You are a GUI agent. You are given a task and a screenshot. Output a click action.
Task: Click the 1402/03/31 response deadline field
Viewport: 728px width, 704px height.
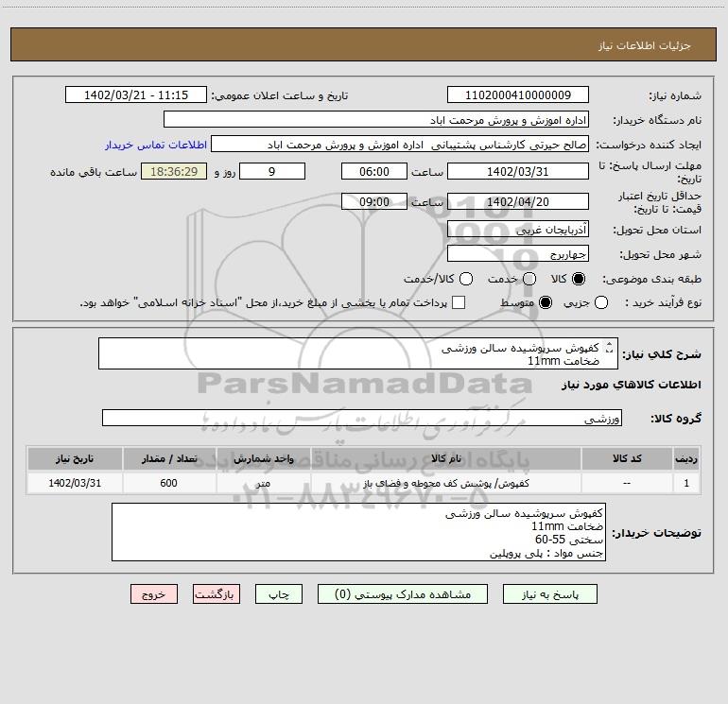click(518, 171)
